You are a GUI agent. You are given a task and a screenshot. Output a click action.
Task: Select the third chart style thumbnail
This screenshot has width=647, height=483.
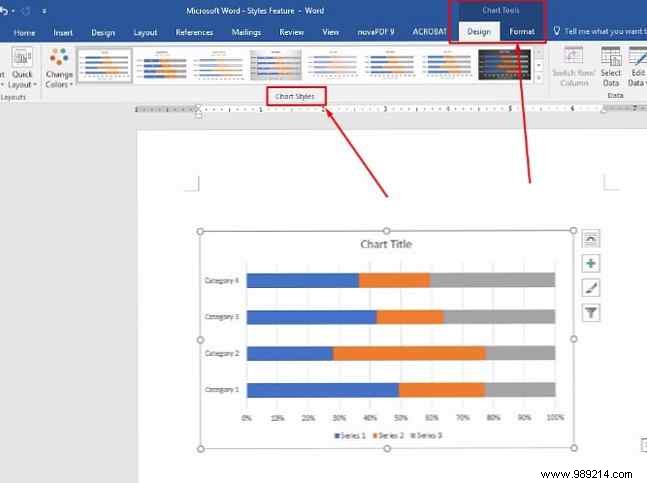pos(219,65)
